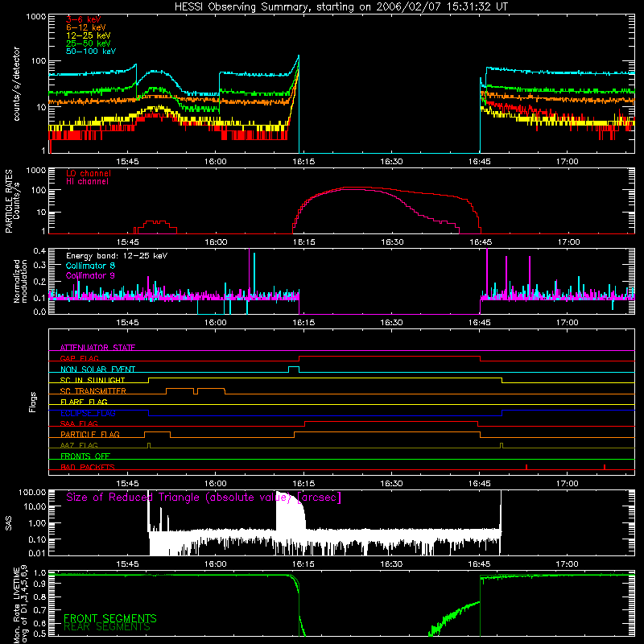The image size is (644, 644).
Task: Select the "HI channel" legend label
Action: (x=87, y=182)
